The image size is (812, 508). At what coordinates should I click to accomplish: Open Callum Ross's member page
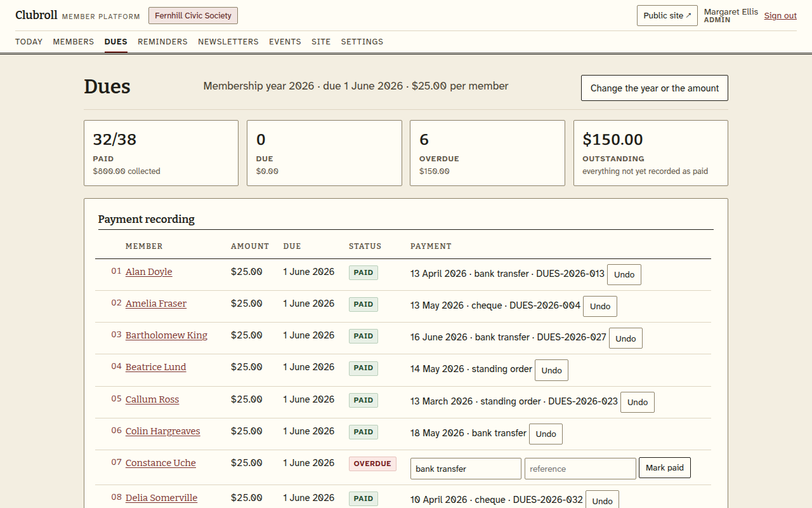click(152, 399)
